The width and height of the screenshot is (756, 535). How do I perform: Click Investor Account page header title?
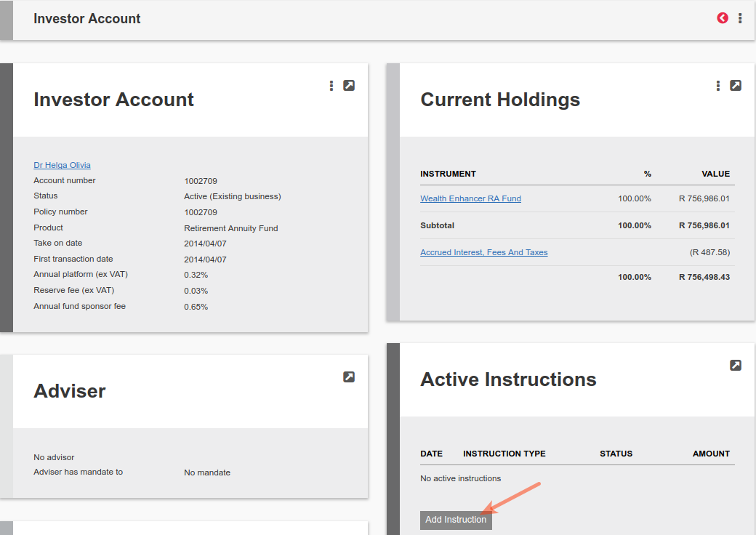coord(87,19)
